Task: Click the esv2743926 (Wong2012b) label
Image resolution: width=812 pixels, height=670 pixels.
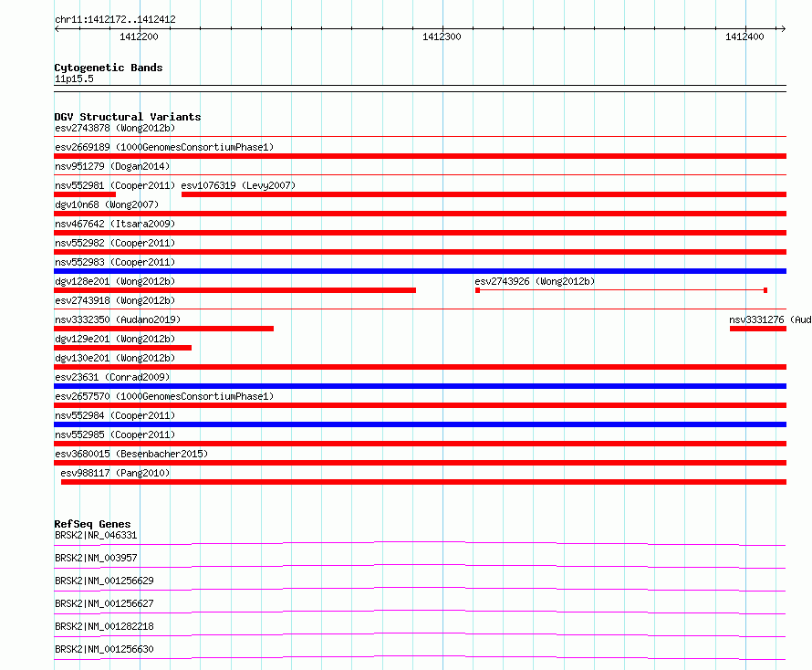Action: 535,281
